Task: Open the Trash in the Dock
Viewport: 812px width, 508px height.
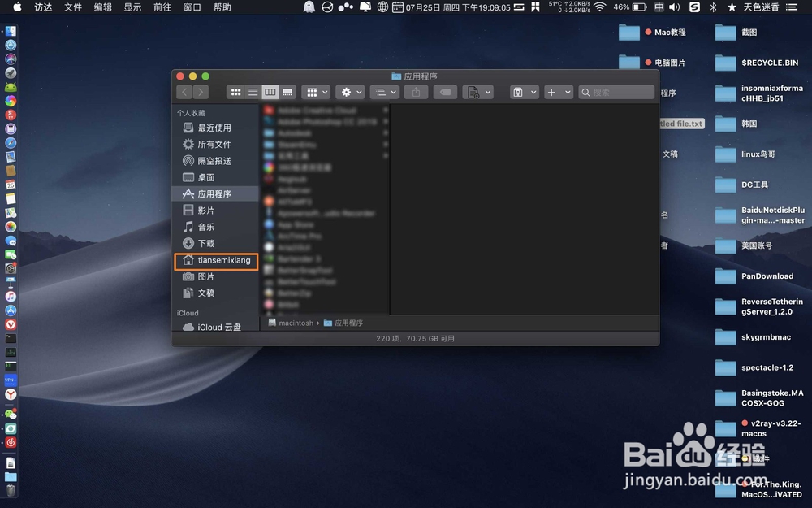Action: click(11, 490)
